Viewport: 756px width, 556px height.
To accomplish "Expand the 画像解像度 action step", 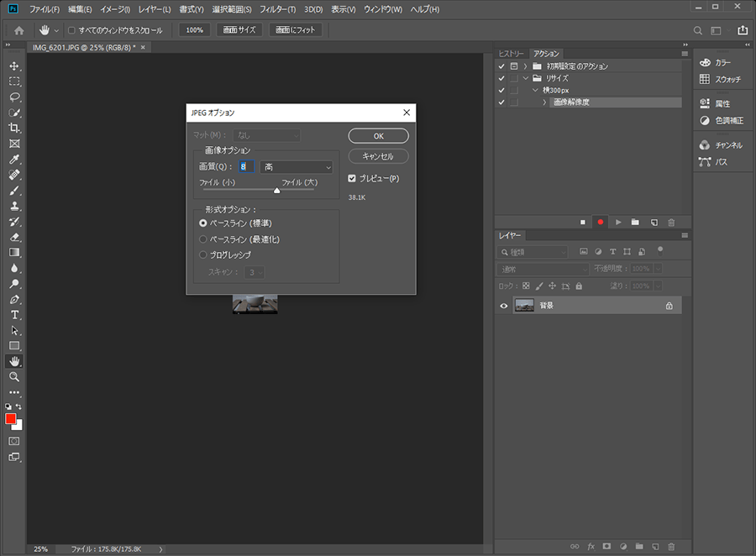I will click(544, 102).
